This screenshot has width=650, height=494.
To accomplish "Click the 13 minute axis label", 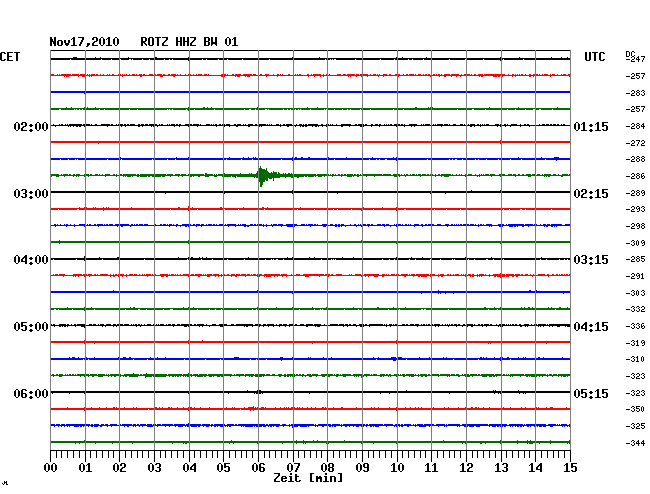I will tap(501, 468).
